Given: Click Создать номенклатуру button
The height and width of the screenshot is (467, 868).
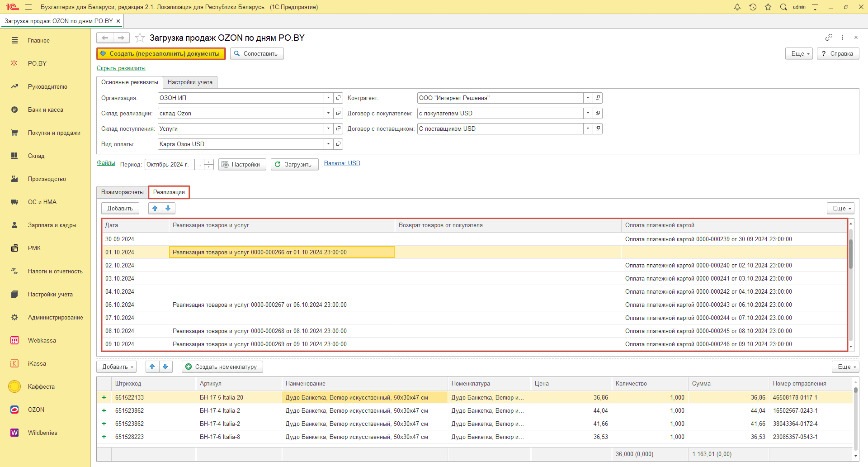Looking at the screenshot, I should (222, 367).
